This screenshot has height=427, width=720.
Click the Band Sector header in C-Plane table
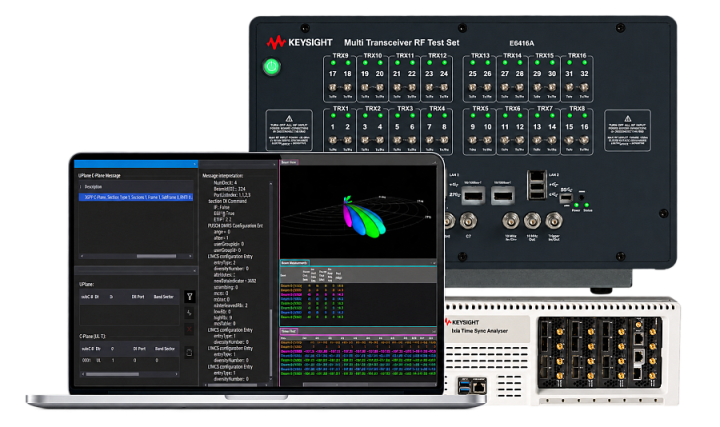pyautogui.click(x=165, y=349)
